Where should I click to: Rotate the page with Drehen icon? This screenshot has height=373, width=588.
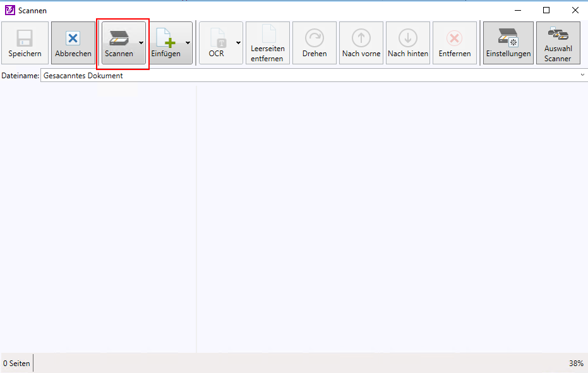(x=315, y=38)
